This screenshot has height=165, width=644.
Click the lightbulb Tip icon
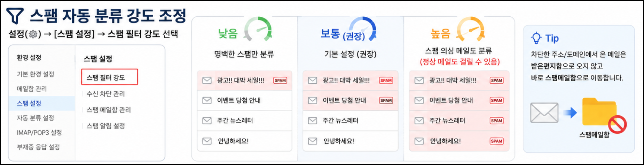pos(536,38)
